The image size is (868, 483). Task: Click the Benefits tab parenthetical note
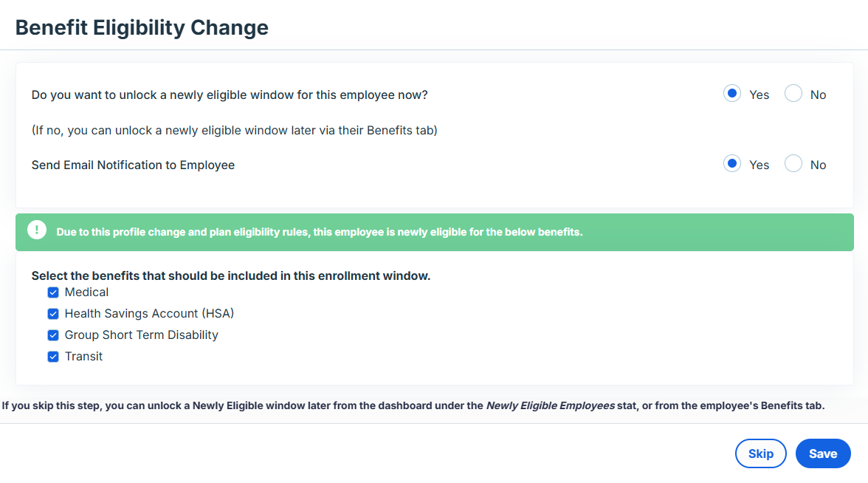234,131
